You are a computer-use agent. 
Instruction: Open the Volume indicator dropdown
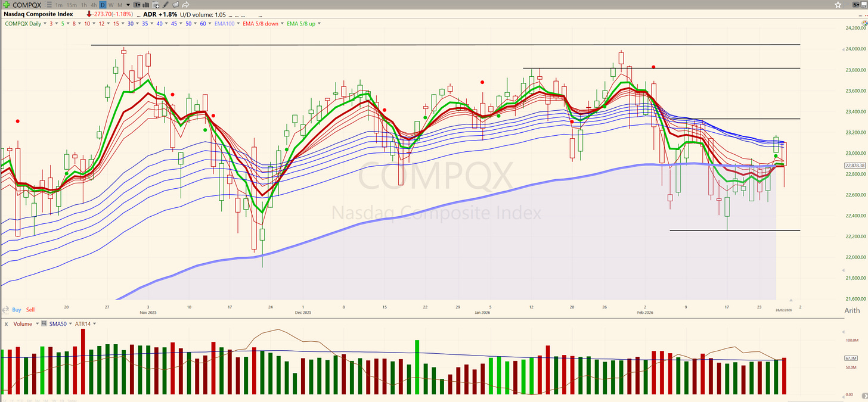37,323
